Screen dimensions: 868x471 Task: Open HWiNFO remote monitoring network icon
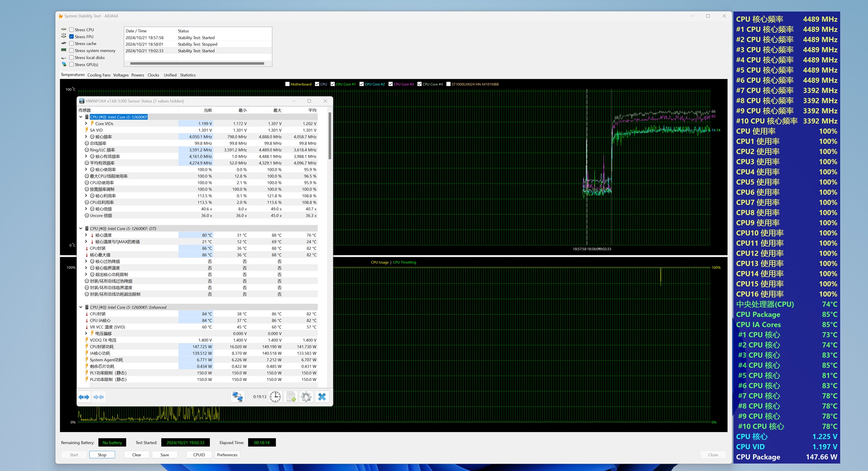click(x=238, y=397)
